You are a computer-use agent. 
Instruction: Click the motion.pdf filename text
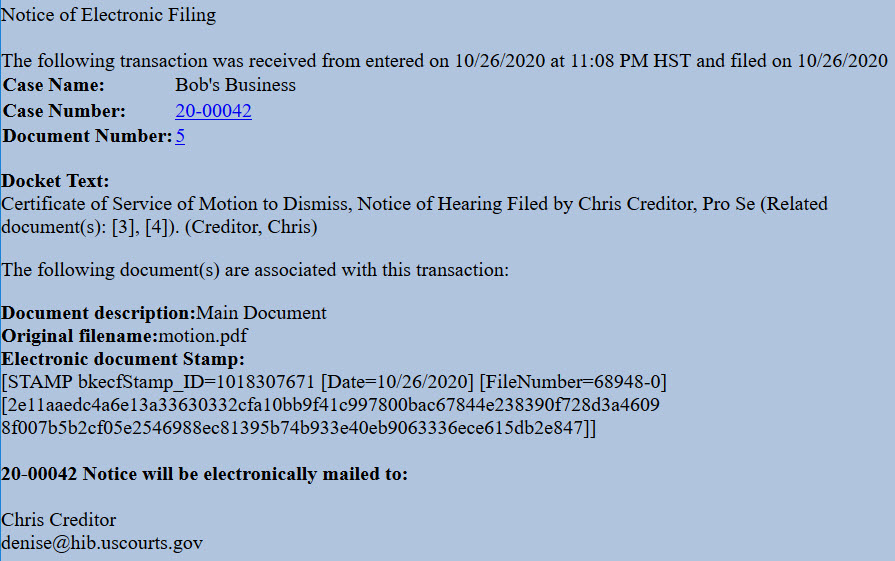click(203, 336)
